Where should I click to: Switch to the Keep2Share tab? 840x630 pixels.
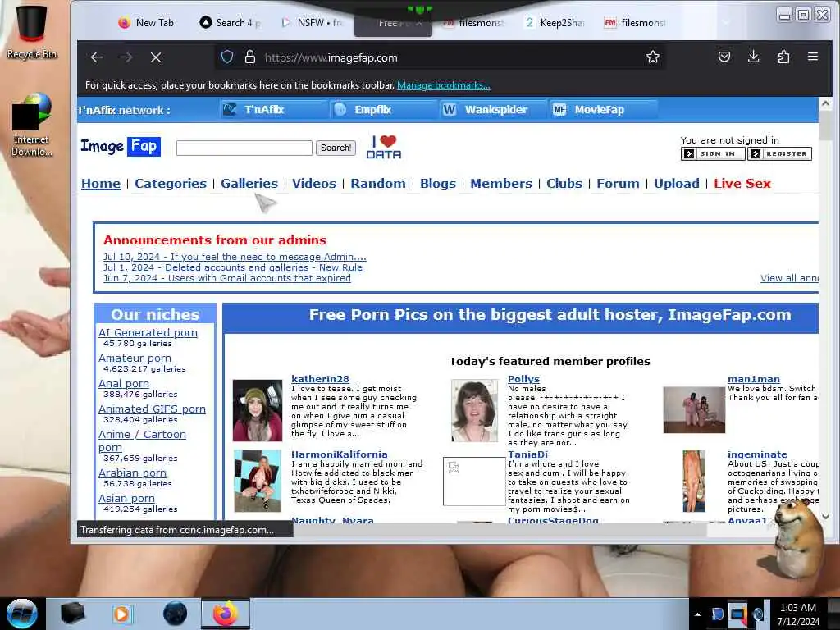(x=555, y=22)
